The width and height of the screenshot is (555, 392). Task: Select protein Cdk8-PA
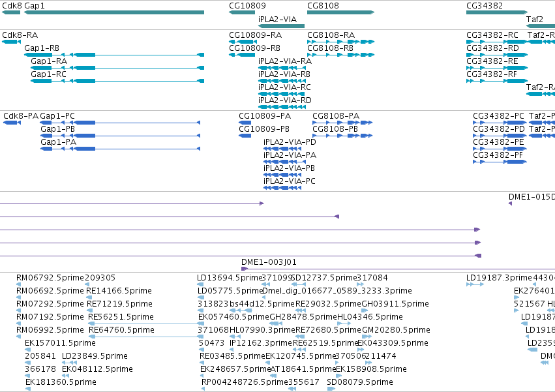(x=20, y=116)
